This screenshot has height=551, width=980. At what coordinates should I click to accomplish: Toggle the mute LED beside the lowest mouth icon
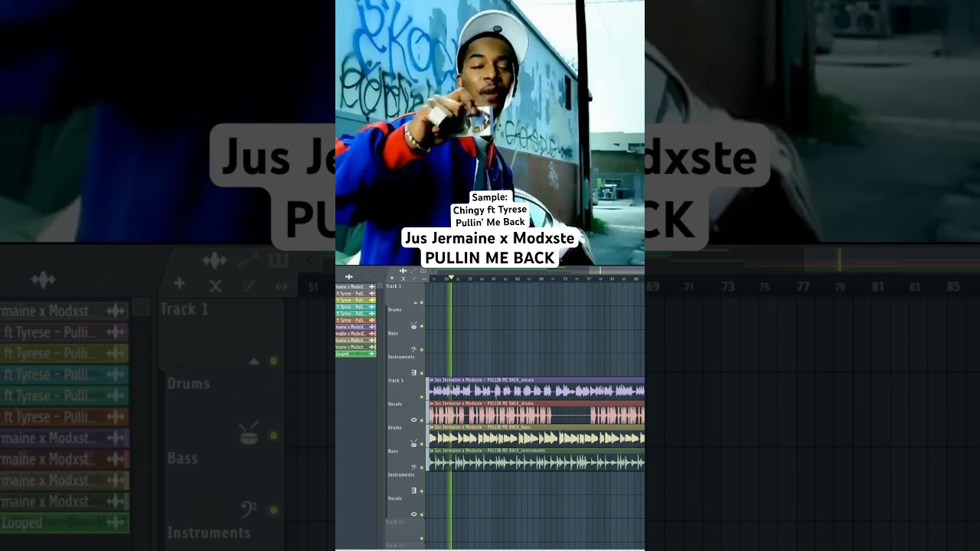coord(422,514)
